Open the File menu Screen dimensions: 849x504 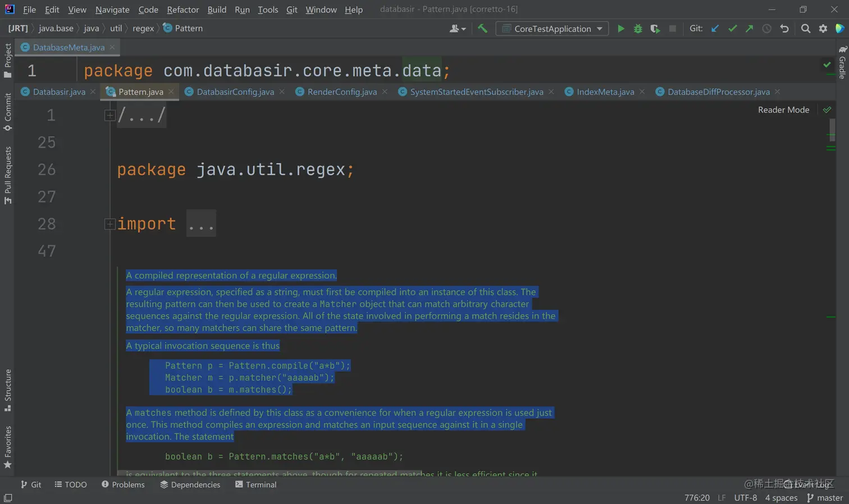coord(29,10)
